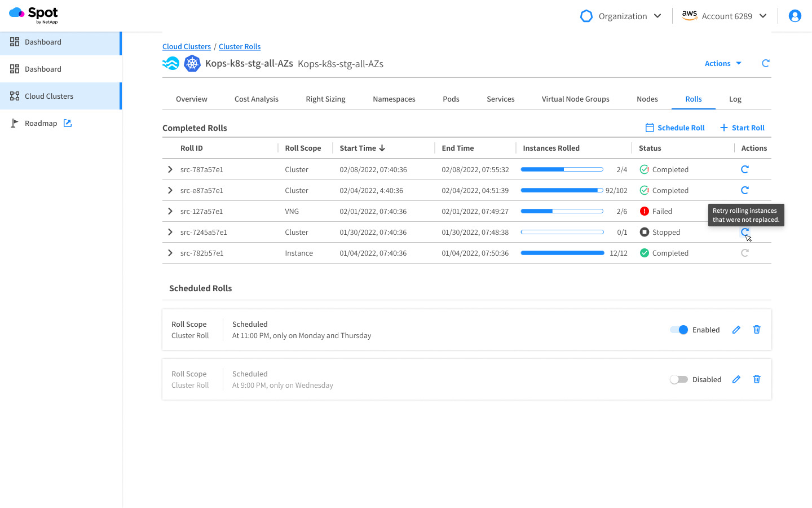The height and width of the screenshot is (508, 812).
Task: Click the progress bar showing 92/102 instances
Action: tap(562, 190)
